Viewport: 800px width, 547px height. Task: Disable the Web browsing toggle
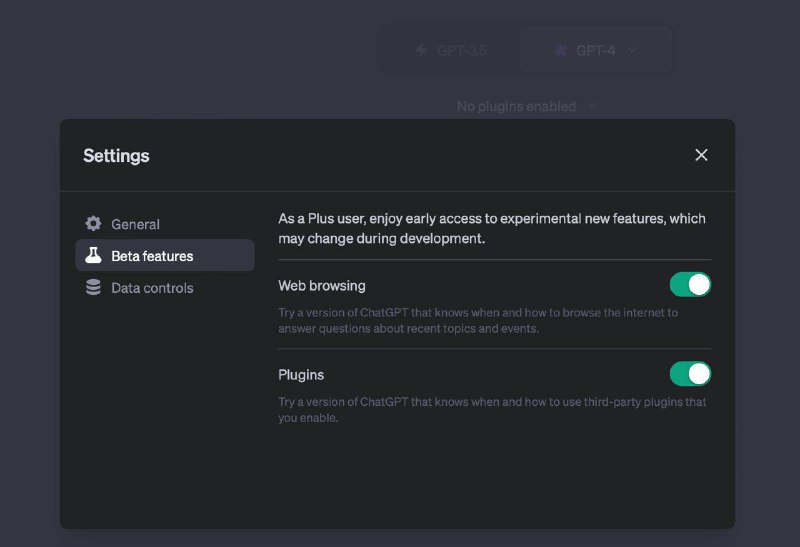pos(690,285)
